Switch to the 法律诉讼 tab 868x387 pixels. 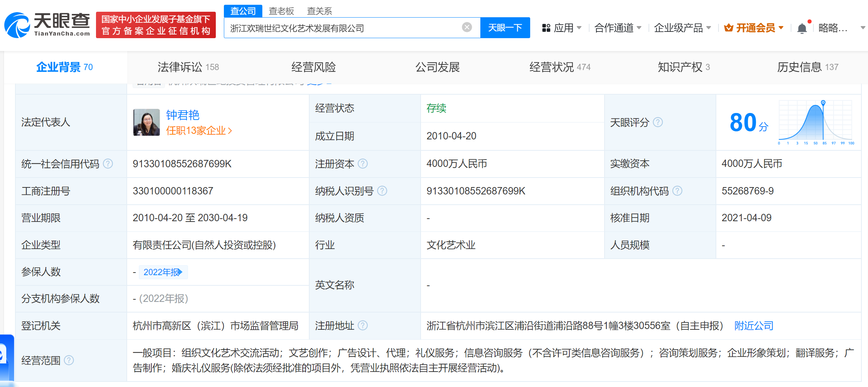[188, 67]
